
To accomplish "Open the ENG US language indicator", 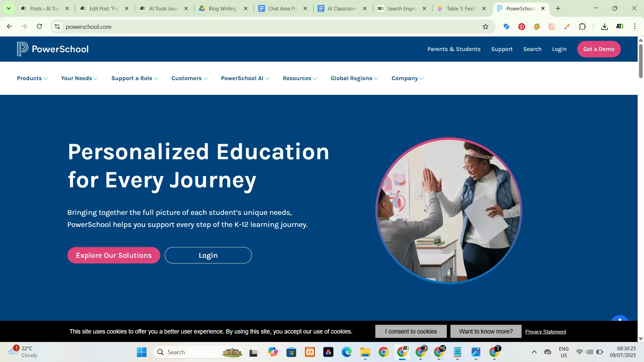I will (563, 352).
